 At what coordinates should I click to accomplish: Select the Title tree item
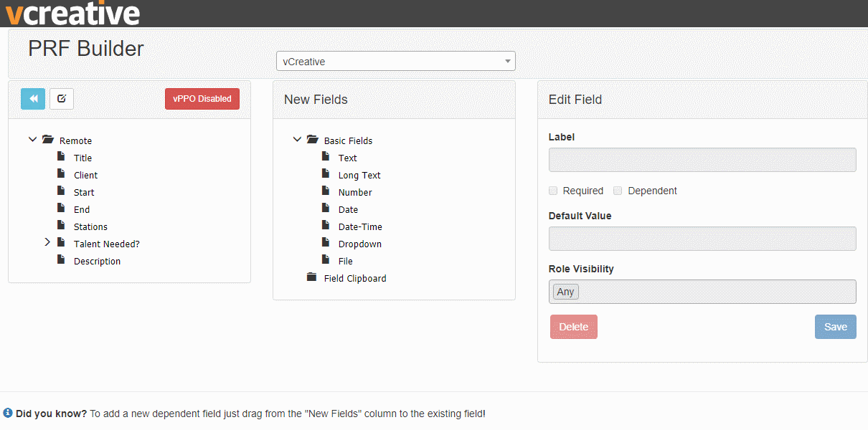click(82, 158)
